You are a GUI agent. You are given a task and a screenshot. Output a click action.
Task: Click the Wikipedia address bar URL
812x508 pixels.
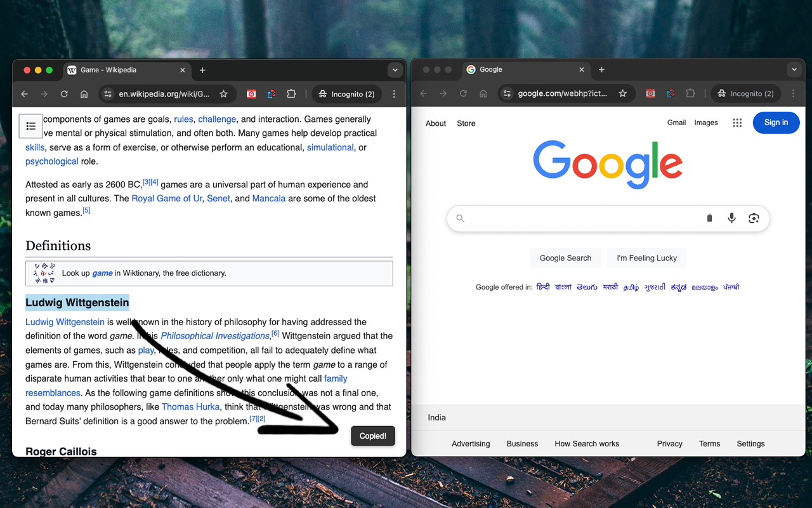(x=164, y=94)
